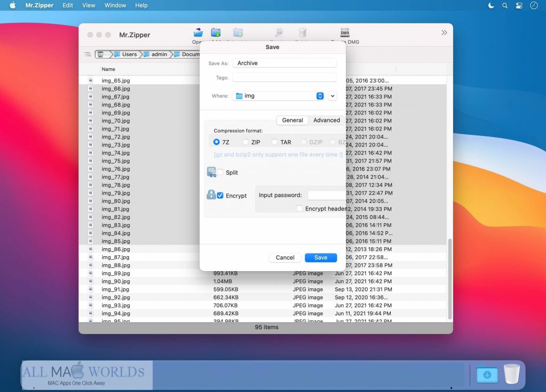The image size is (546, 392).
Task: Click the root disk path segment
Action: point(101,54)
